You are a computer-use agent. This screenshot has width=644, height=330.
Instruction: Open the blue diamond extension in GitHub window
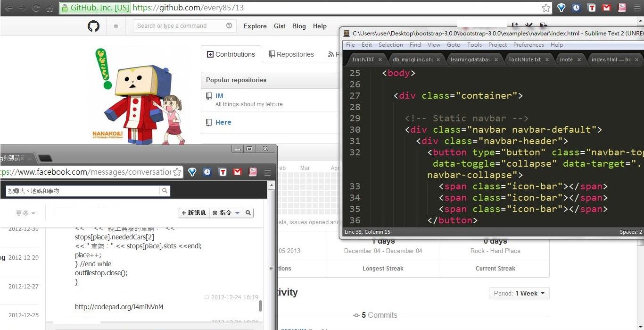pos(561,8)
